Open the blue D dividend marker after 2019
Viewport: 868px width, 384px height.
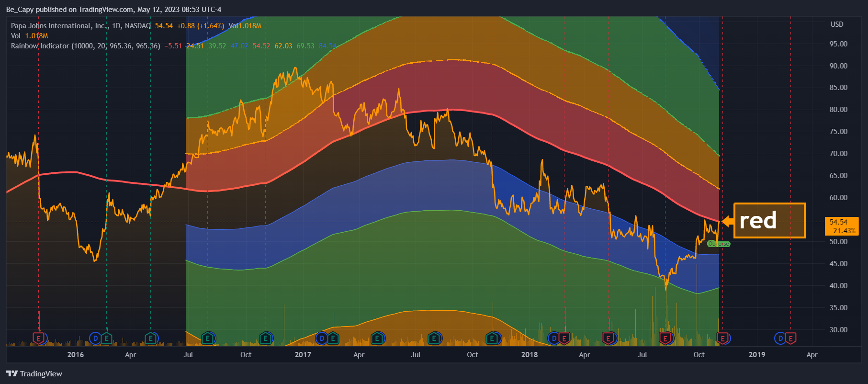(x=780, y=339)
